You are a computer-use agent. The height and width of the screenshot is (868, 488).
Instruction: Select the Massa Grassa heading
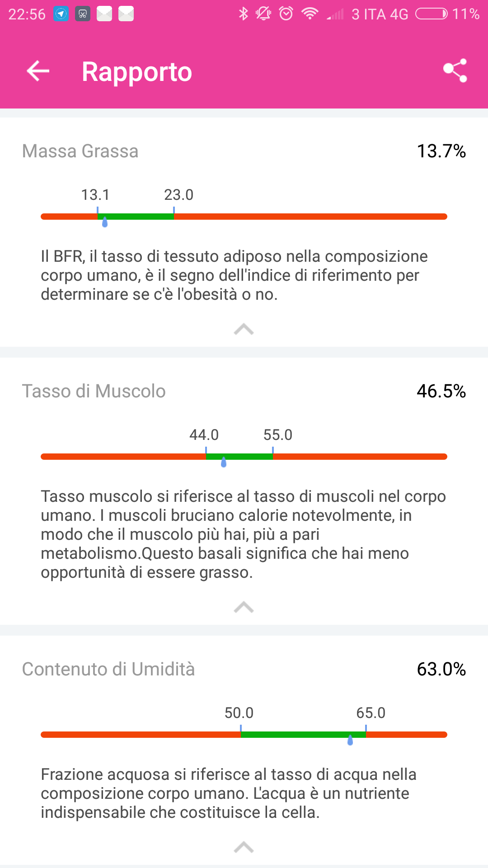tap(80, 151)
